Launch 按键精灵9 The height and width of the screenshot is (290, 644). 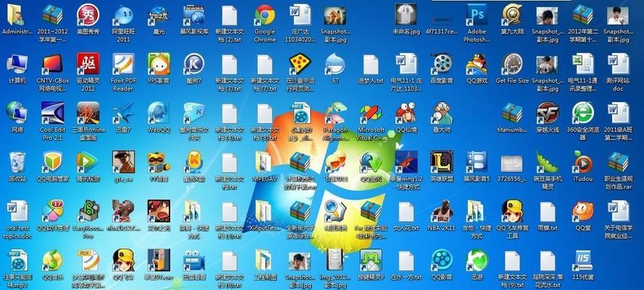pyautogui.click(x=371, y=260)
